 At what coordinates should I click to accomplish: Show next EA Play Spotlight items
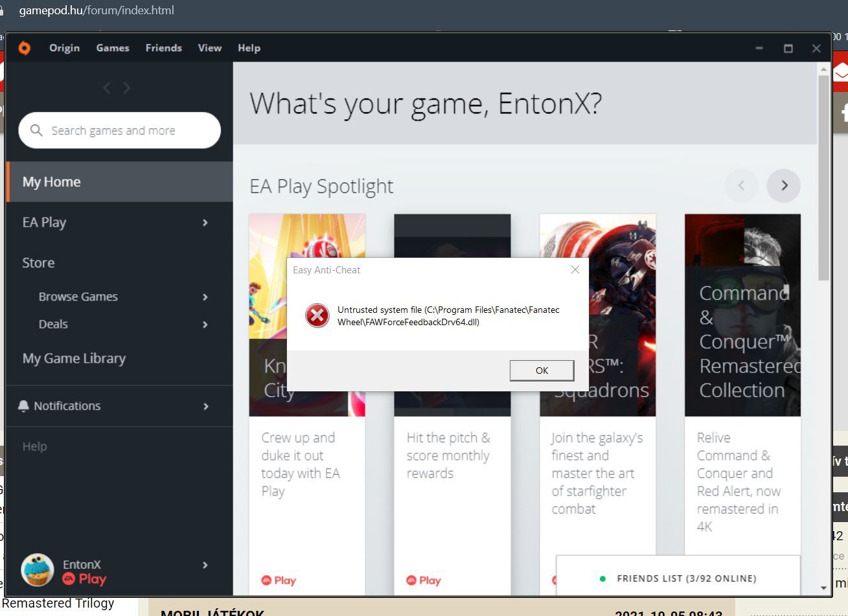tap(783, 185)
